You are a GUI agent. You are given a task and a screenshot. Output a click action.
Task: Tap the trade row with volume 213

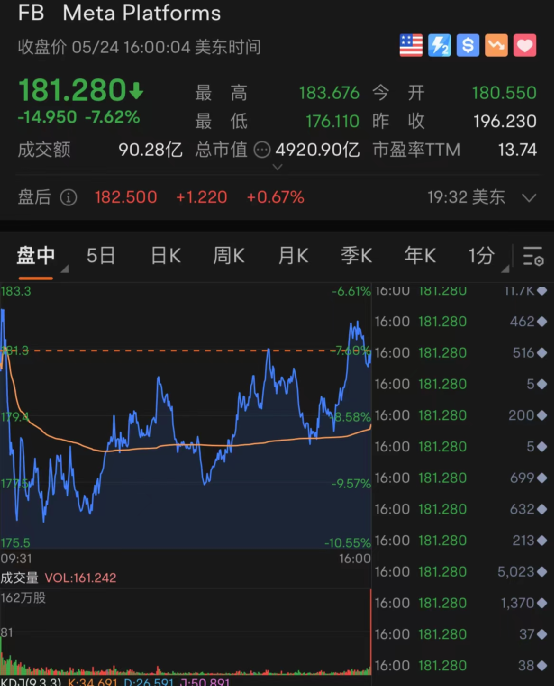462,541
